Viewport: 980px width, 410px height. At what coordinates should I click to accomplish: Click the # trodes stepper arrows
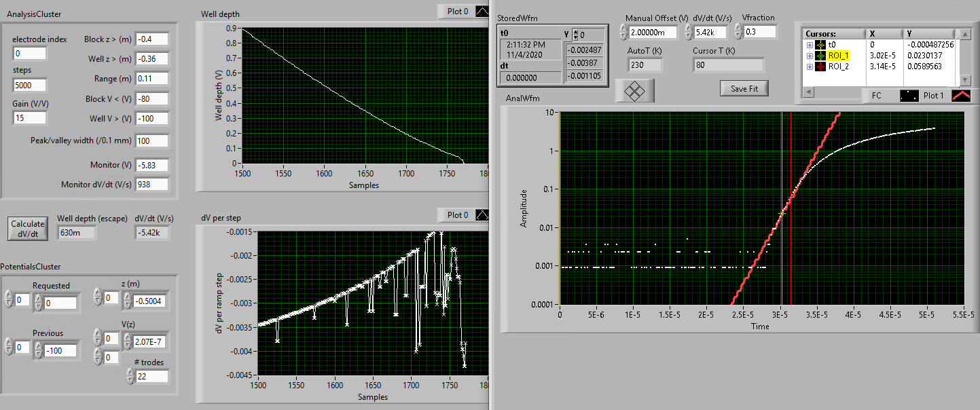(130, 375)
